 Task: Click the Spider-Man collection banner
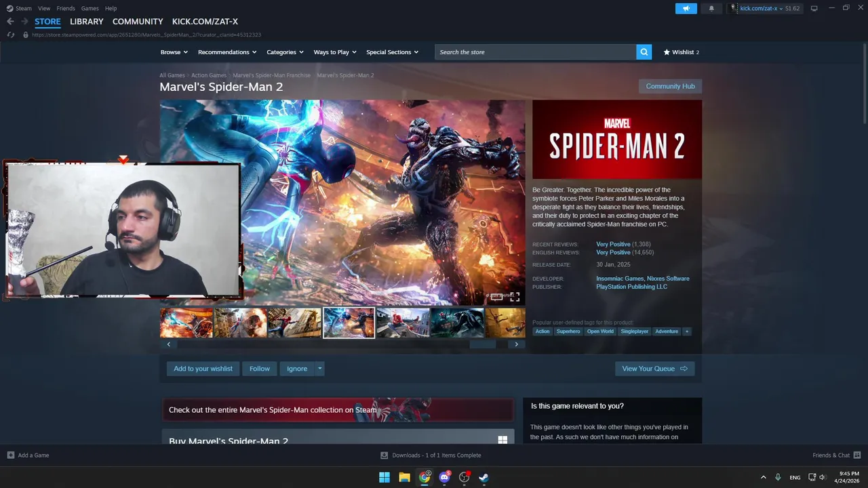point(338,410)
